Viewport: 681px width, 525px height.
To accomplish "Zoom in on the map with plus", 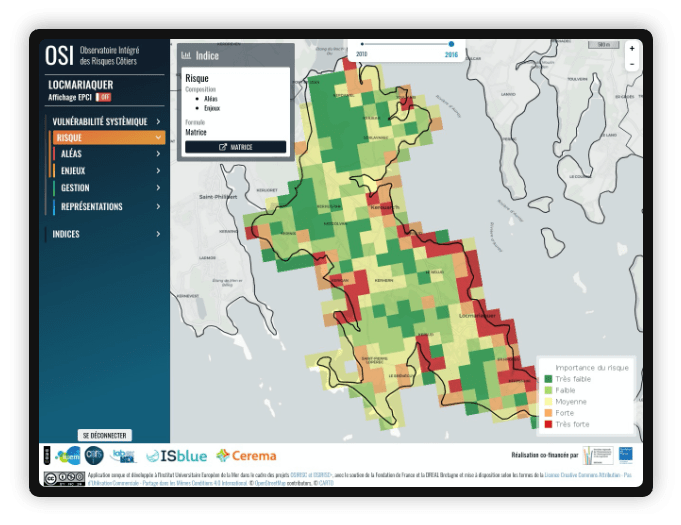I will (x=631, y=47).
